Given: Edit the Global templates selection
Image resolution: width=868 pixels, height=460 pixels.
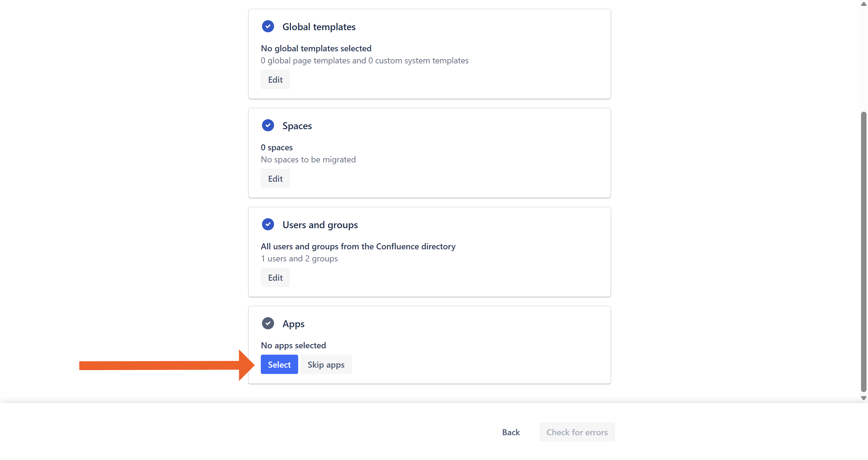Looking at the screenshot, I should [275, 80].
